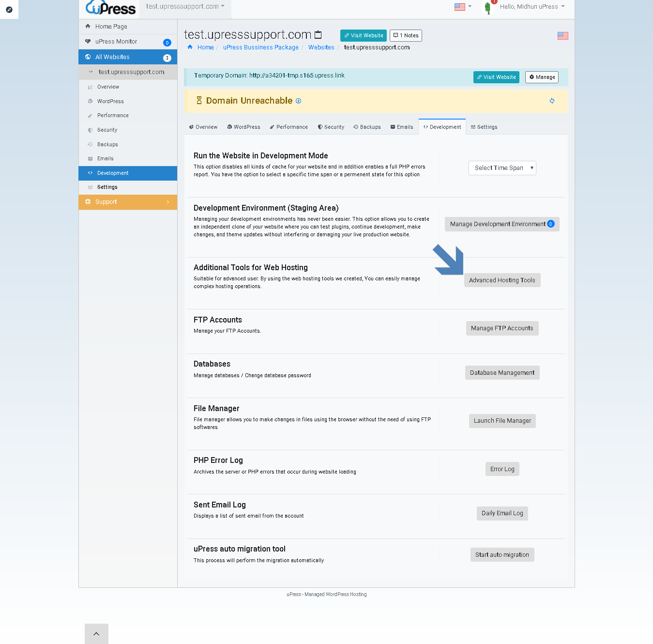Go to Home Page in the sidebar
The image size is (653, 644).
coord(128,27)
